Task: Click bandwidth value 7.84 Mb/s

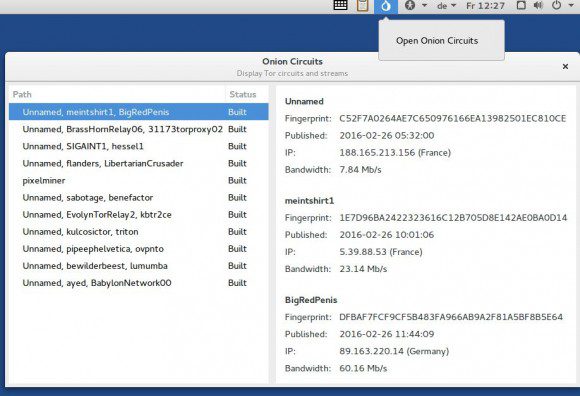Action: [x=360, y=169]
